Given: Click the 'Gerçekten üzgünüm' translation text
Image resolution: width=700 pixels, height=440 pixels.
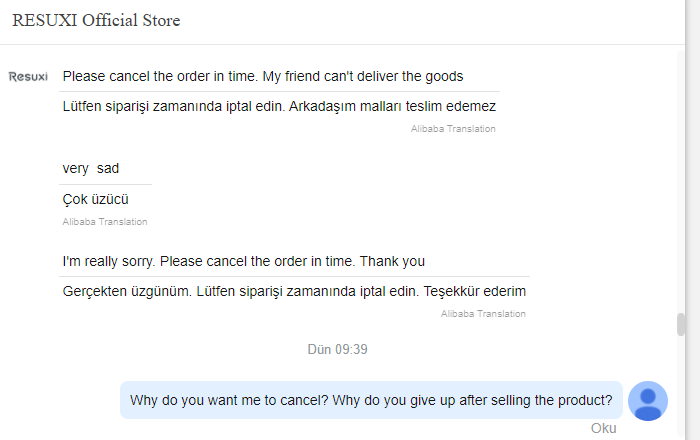Looking at the screenshot, I should [x=294, y=291].
